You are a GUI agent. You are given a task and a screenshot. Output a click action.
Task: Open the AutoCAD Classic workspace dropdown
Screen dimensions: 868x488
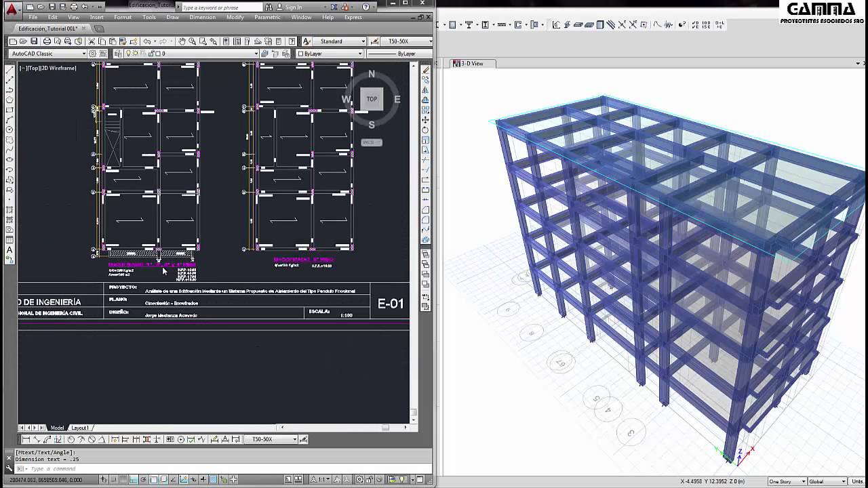[x=48, y=54]
